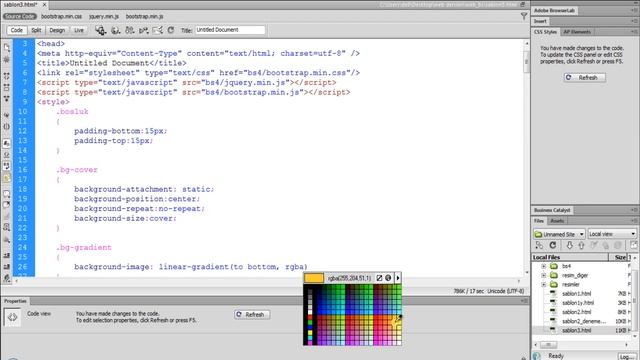Select sablon3.html in Local Files
Image resolution: width=640 pixels, height=360 pixels.
[x=576, y=330]
